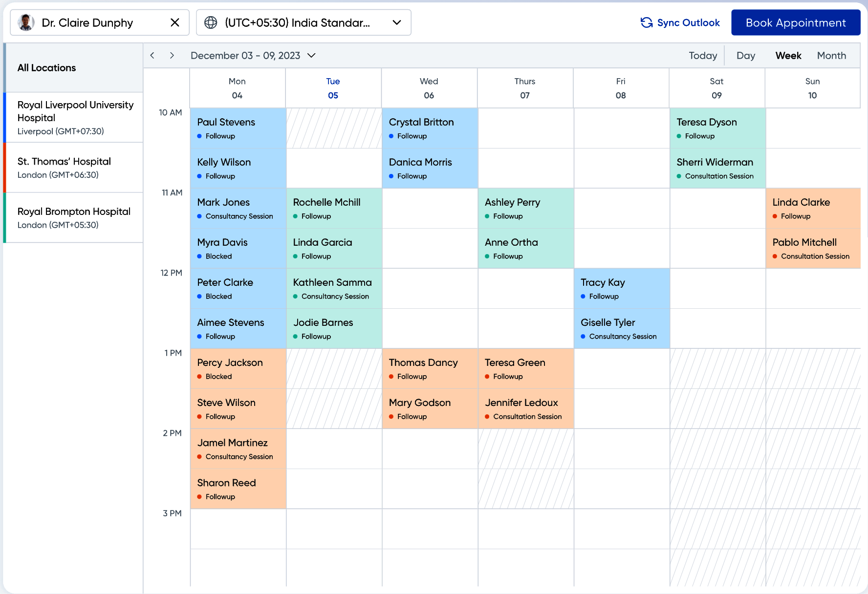The height and width of the screenshot is (594, 868).
Task: Click the Book Appointment button
Action: tap(795, 22)
